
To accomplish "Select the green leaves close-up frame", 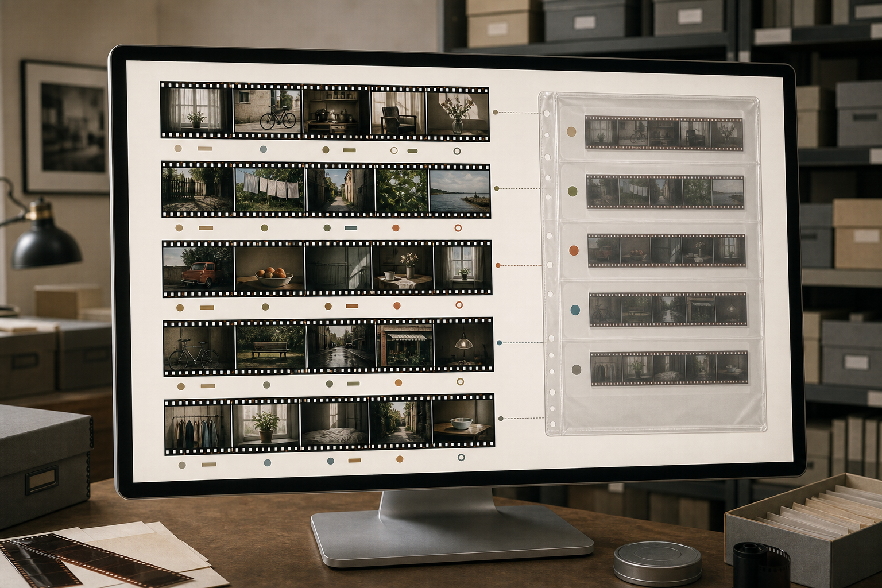I will point(401,191).
